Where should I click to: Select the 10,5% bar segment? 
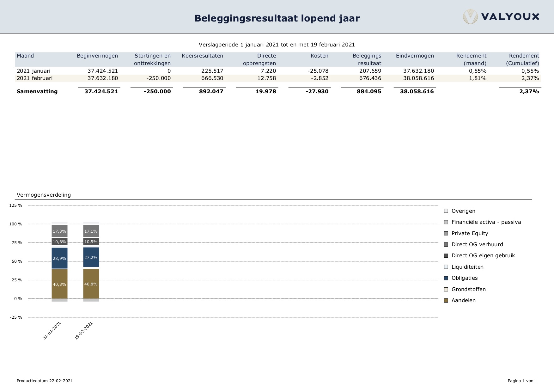coord(91,242)
